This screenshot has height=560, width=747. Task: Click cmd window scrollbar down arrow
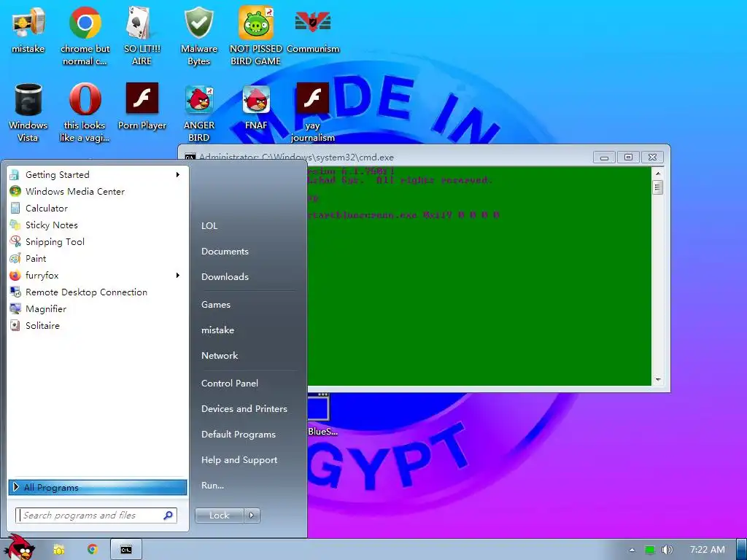click(658, 379)
